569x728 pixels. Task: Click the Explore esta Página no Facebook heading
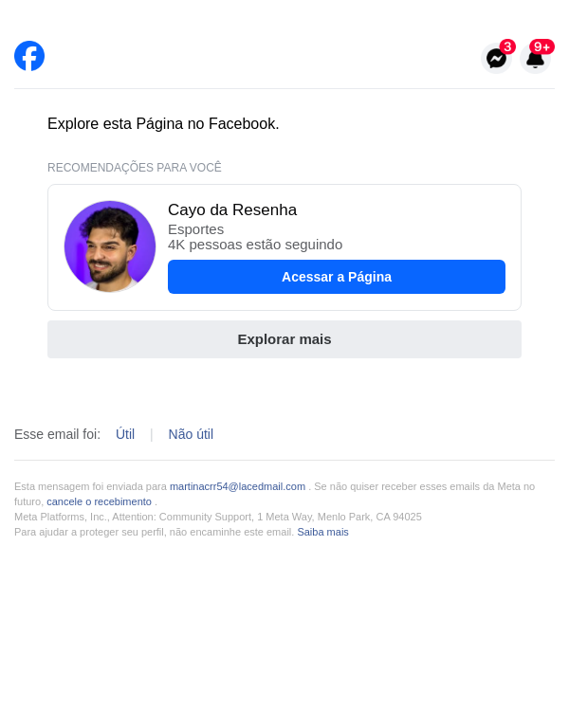(163, 124)
